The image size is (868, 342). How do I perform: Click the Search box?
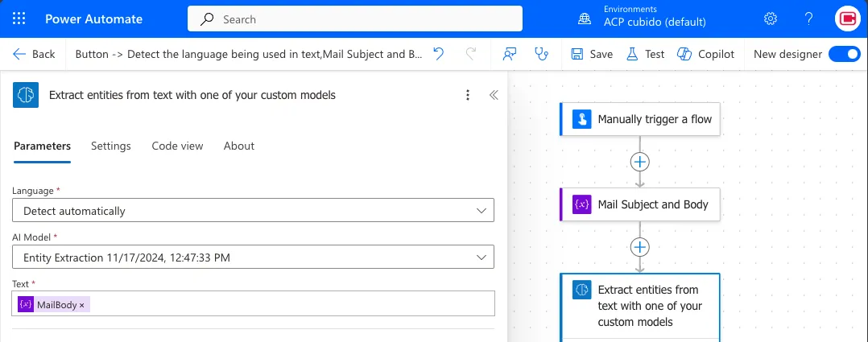(x=354, y=19)
